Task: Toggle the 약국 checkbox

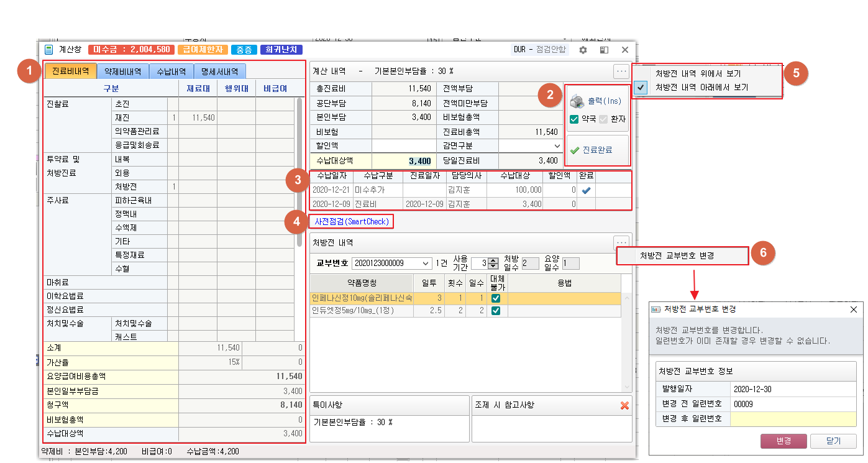Action: pyautogui.click(x=574, y=119)
